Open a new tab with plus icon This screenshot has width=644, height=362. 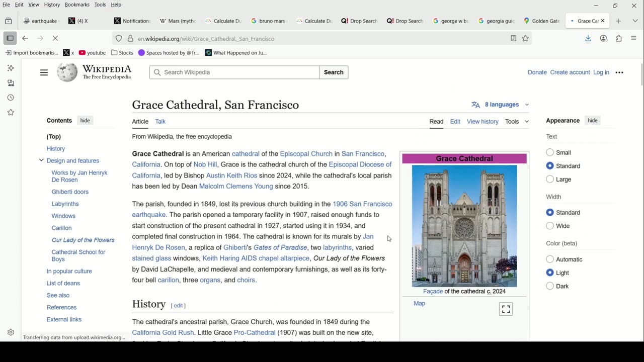pyautogui.click(x=618, y=21)
